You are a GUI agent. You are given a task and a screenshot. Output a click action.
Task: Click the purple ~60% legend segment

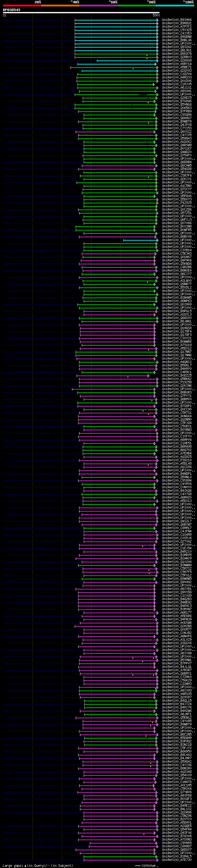click(99, 6)
